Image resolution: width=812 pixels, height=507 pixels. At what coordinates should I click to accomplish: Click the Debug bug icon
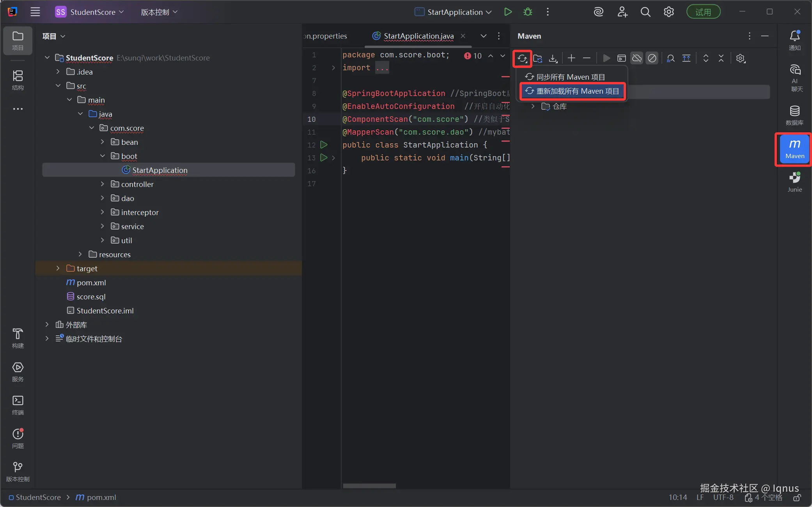[528, 12]
